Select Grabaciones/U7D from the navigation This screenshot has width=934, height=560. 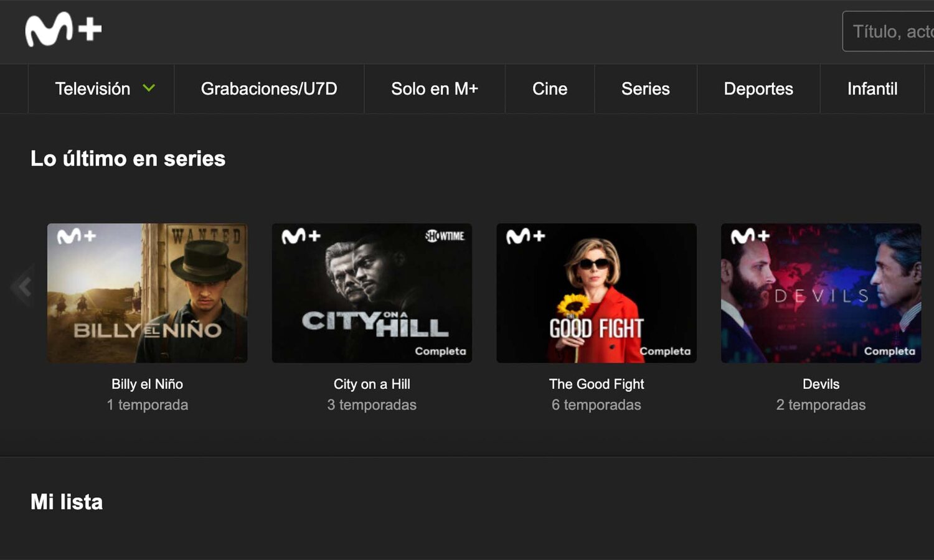(x=269, y=89)
